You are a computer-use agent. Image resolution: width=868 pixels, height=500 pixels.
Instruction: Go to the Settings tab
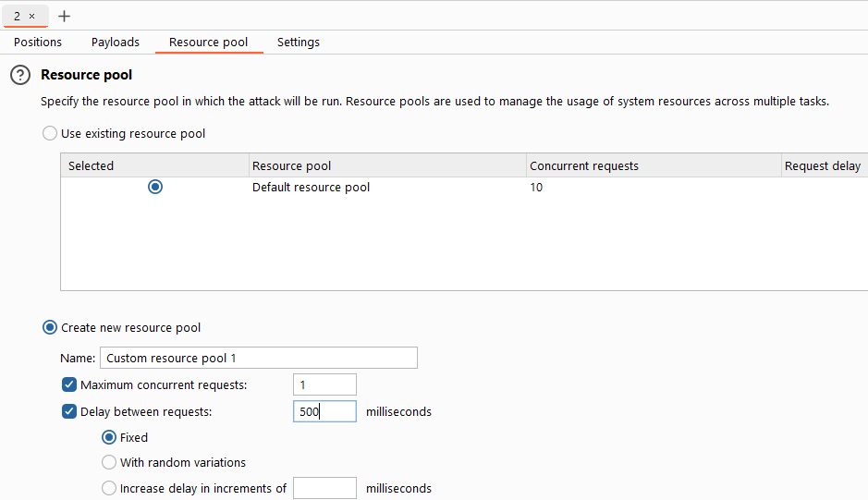[x=299, y=43]
